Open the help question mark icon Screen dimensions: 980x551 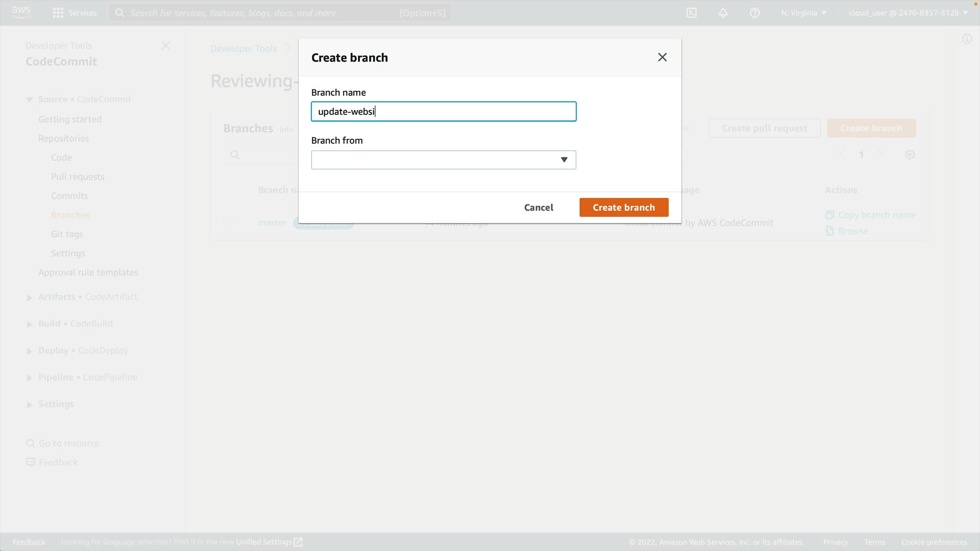click(754, 13)
